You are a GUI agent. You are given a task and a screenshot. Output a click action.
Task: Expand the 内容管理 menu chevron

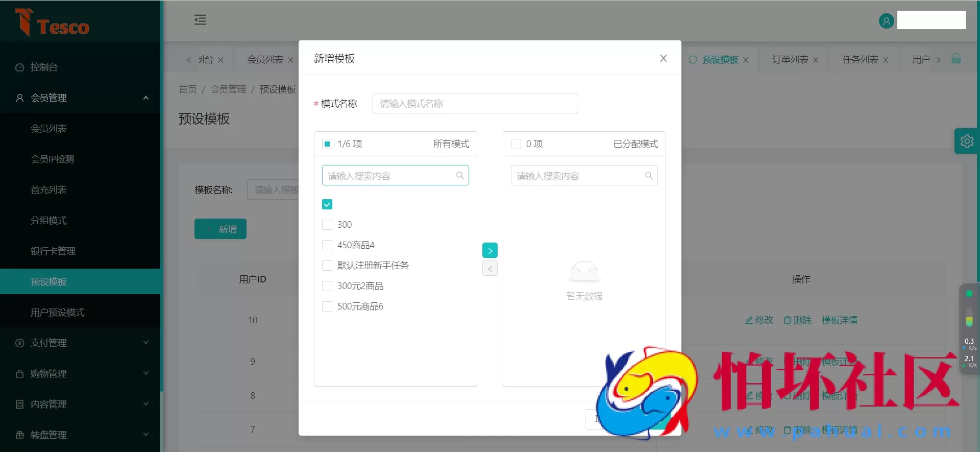[146, 404]
